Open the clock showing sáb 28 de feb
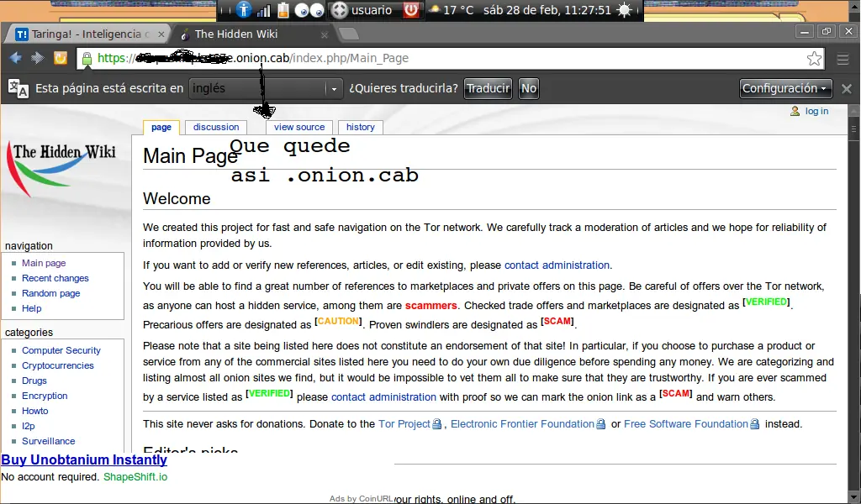This screenshot has width=861, height=504. [x=547, y=10]
